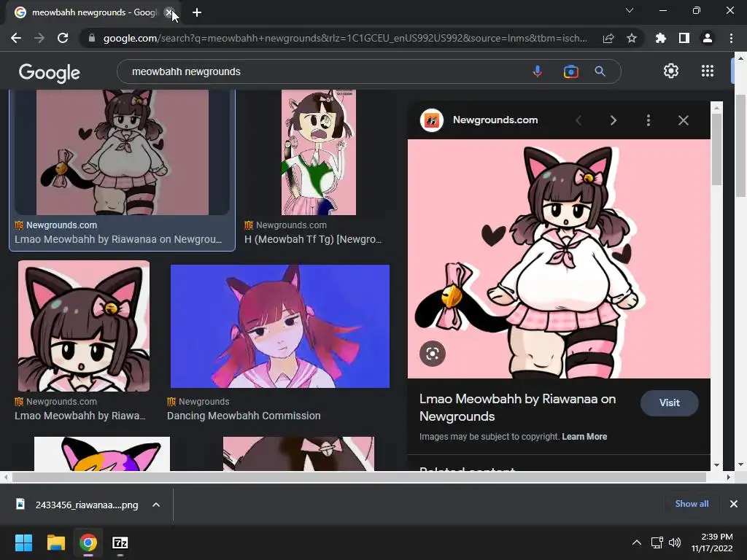Click Newgrounds.com source in preview header
The width and height of the screenshot is (747, 560).
[x=495, y=120]
